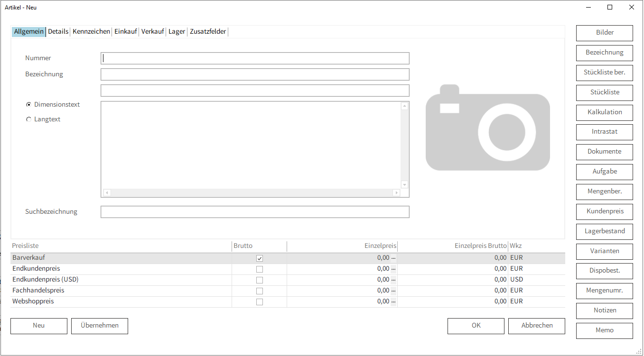This screenshot has width=644, height=356.
Task: Check Brutto for Webshoppreis
Action: [x=260, y=302]
